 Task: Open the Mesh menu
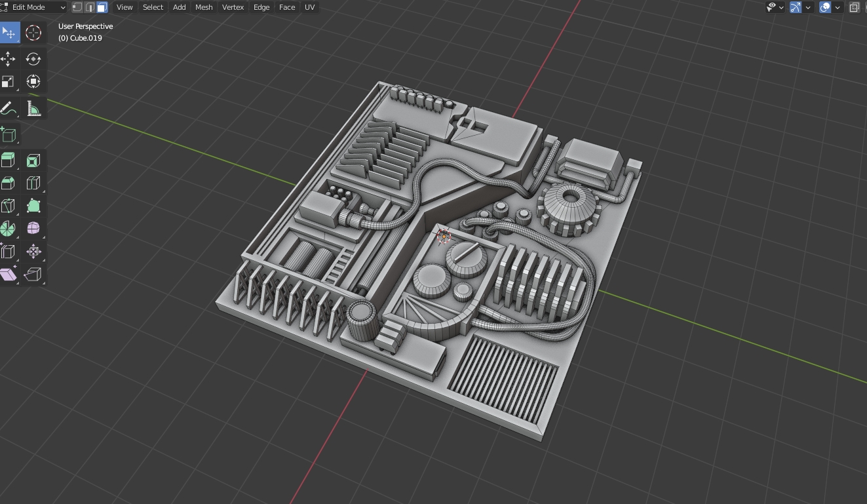203,7
